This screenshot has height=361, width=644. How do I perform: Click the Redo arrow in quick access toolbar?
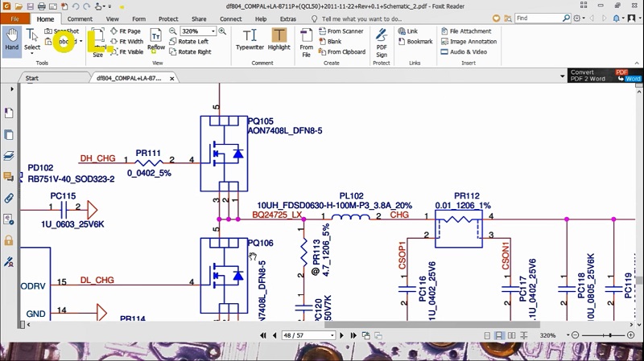[87, 6]
